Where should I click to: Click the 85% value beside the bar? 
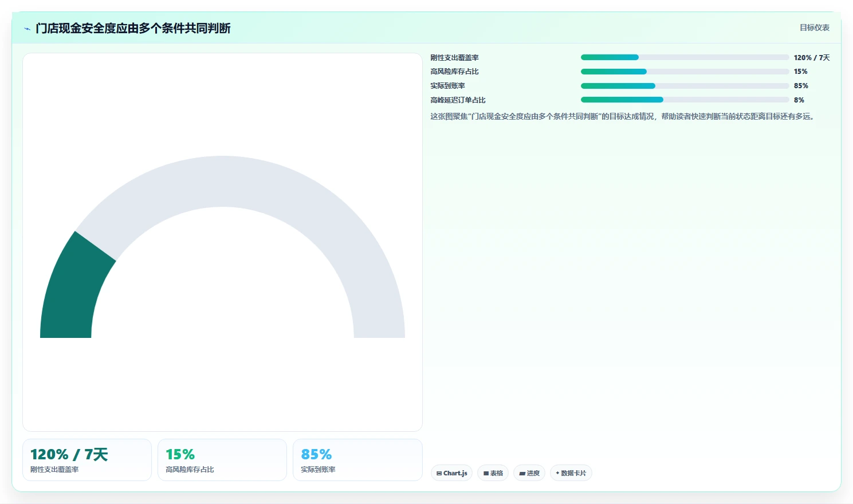coord(801,86)
